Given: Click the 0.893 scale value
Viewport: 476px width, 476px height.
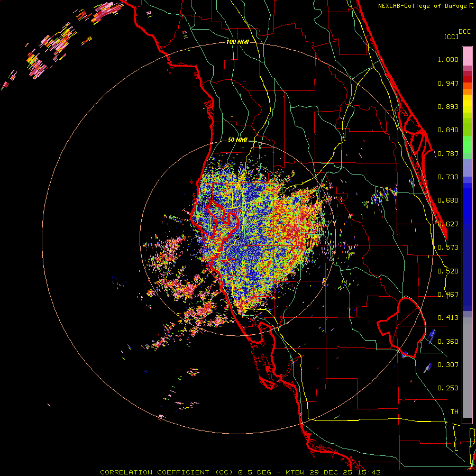Looking at the screenshot, I should [448, 106].
